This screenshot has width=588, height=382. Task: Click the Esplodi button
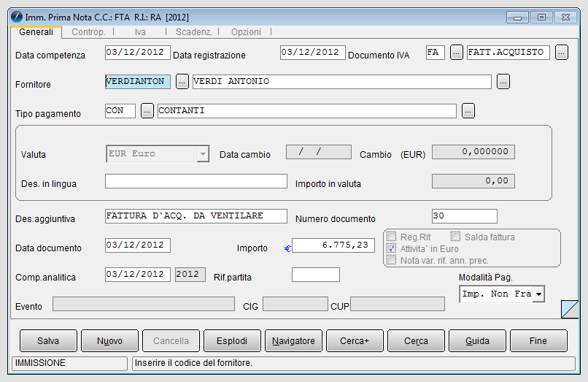coord(232,340)
